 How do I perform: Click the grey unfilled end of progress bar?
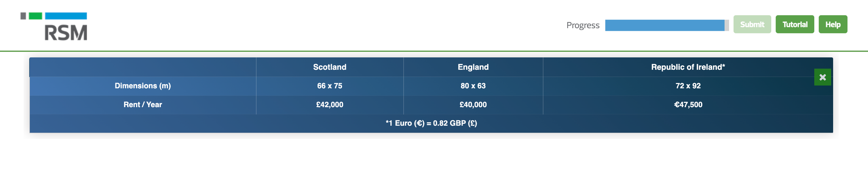point(727,25)
